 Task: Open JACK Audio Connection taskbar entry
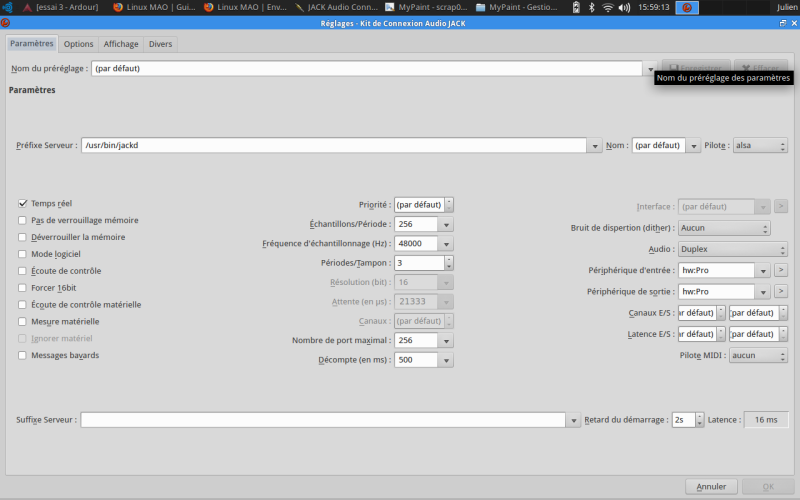336,7
